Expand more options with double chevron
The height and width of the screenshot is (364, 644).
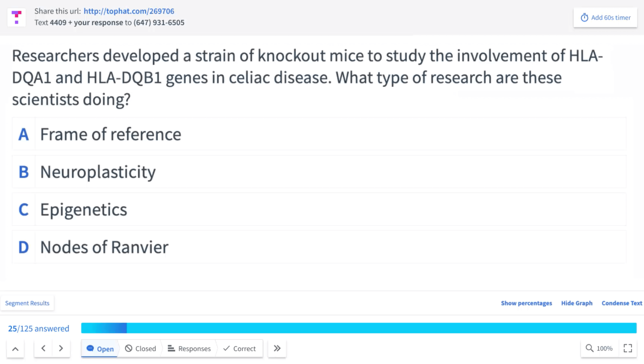277,348
